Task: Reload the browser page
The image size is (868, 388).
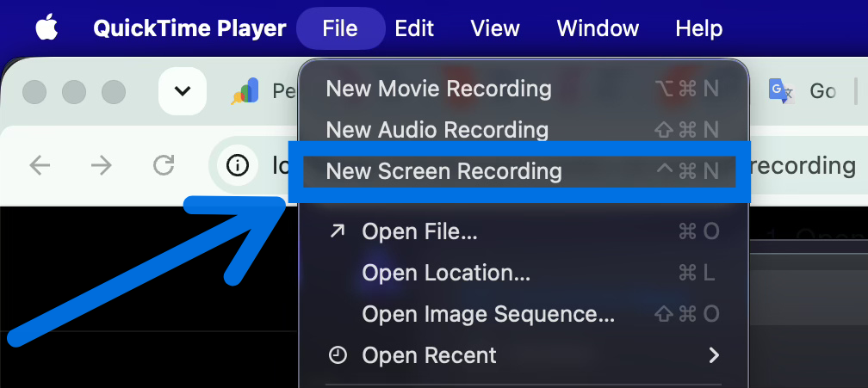Action: click(x=164, y=165)
